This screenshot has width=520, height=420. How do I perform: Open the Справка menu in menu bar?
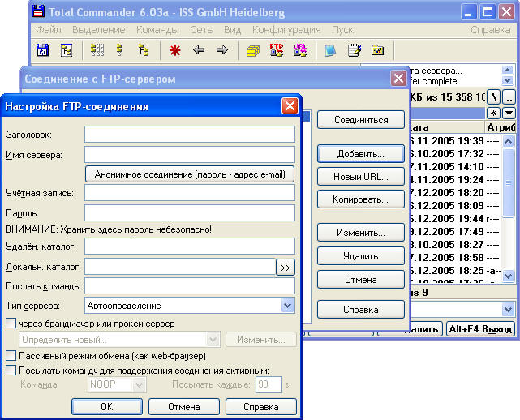coord(491,30)
